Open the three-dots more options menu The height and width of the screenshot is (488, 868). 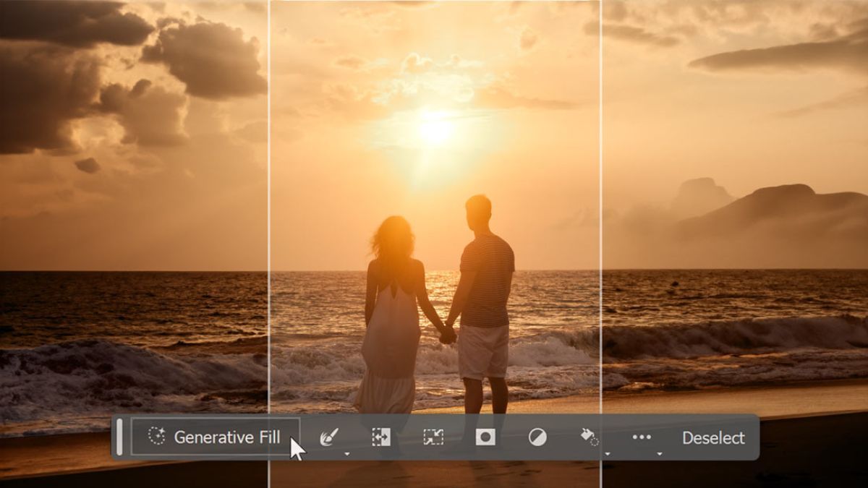[x=642, y=437]
